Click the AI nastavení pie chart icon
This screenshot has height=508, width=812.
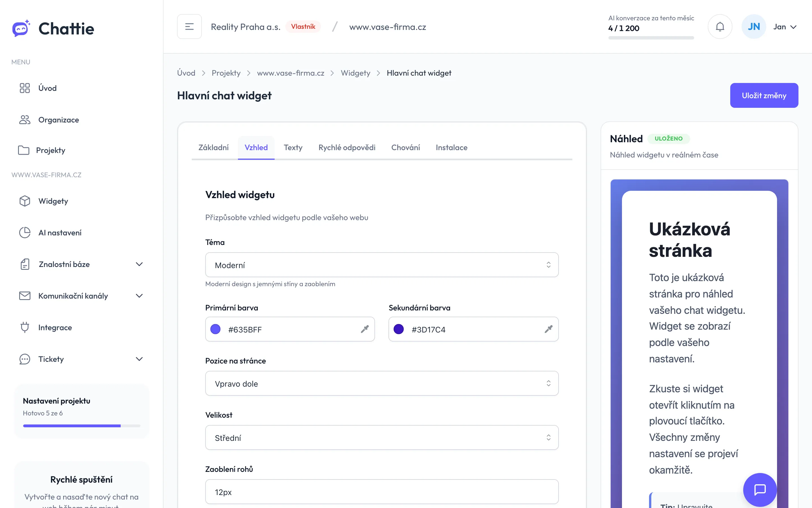click(x=25, y=233)
